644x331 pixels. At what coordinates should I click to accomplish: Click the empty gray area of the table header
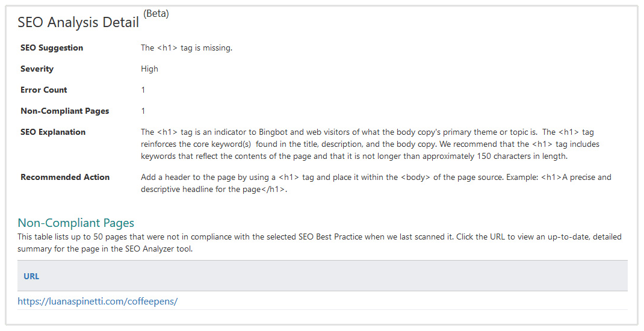click(361, 276)
